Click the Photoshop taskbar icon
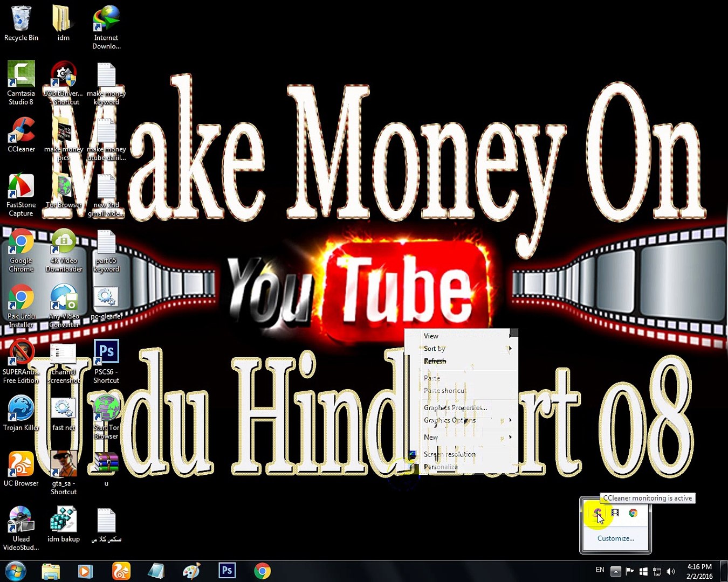The height and width of the screenshot is (582, 728). pos(227,571)
